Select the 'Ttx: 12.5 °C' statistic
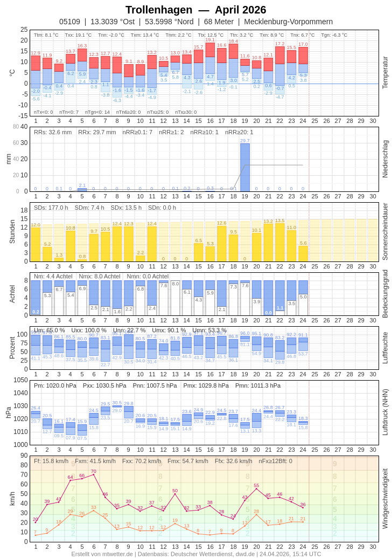Screen dimensions: 392x558 click(211, 35)
